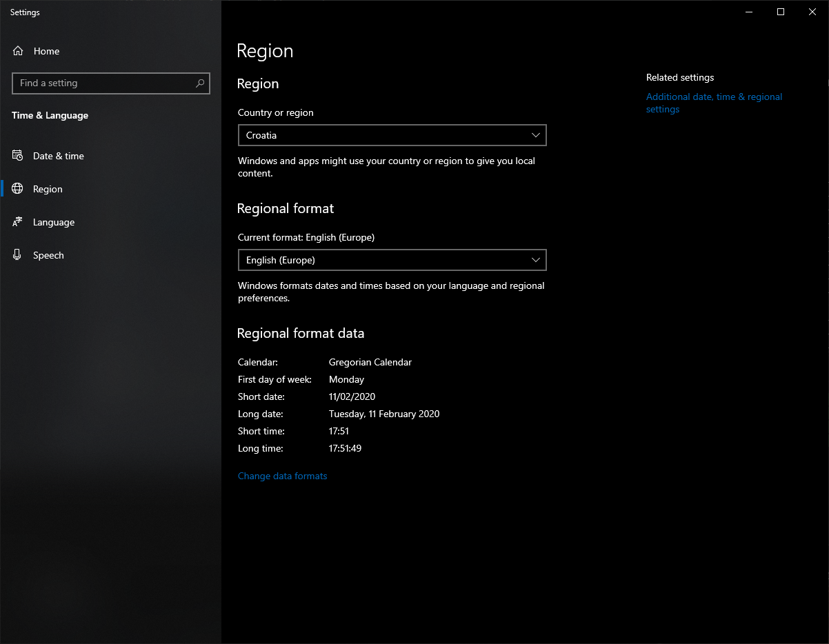The width and height of the screenshot is (829, 644).
Task: Open the English (Europe) regional format dropdown
Action: pyautogui.click(x=392, y=260)
